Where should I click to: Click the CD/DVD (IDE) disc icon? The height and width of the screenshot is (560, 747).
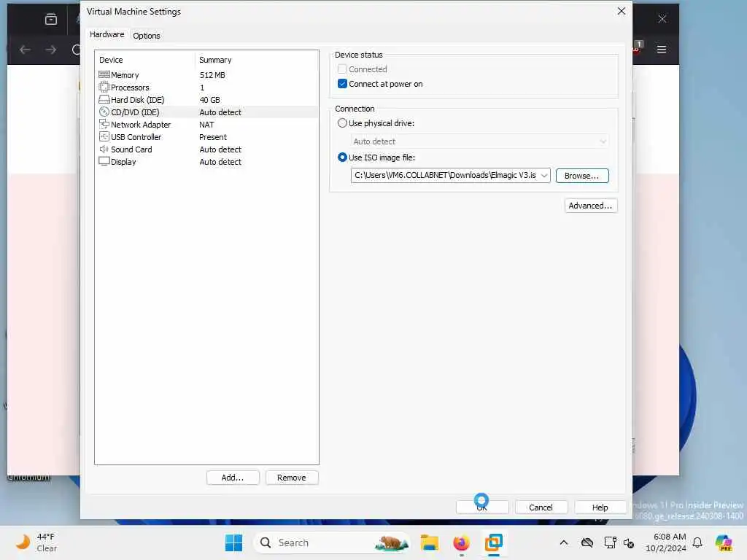pos(104,112)
